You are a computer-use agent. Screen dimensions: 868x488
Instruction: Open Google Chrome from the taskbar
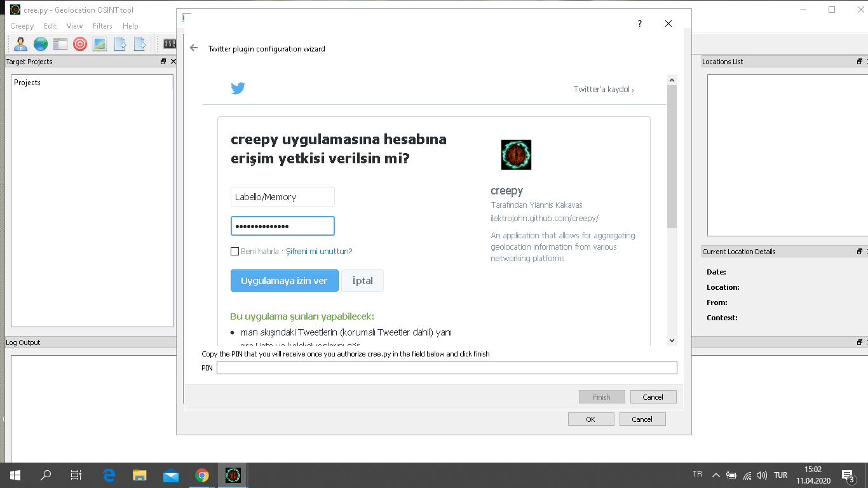pyautogui.click(x=202, y=475)
